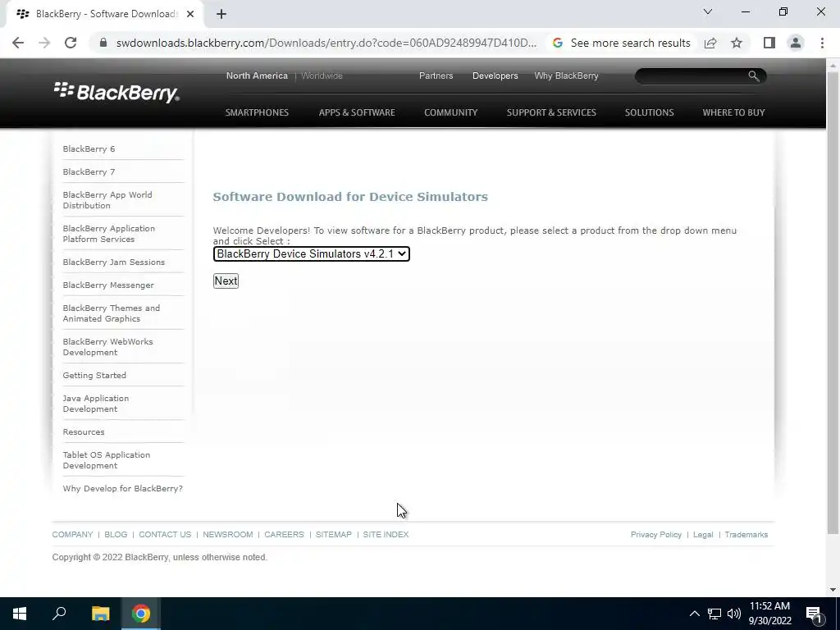Click the volume speaker icon
This screenshot has width=840, height=630.
point(734,614)
